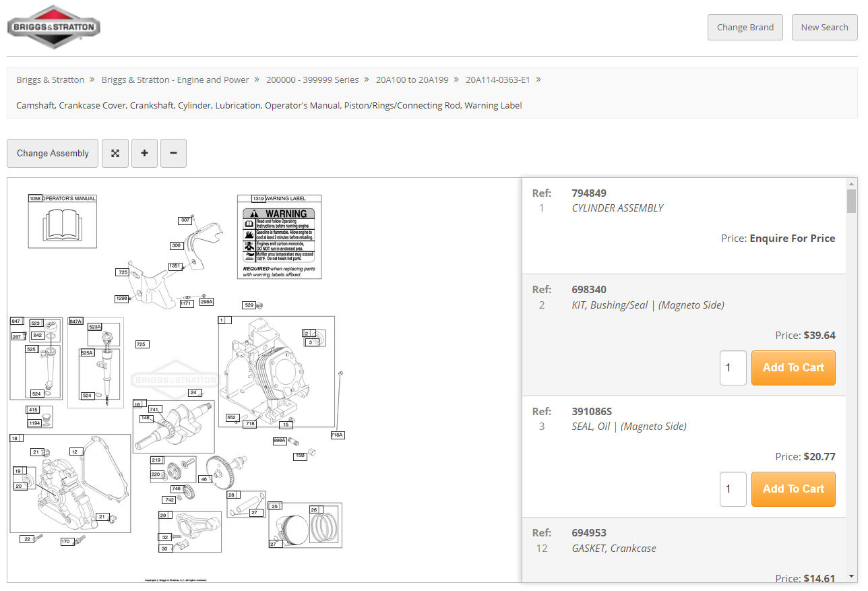Click reference label 415 in diagram
This screenshot has height=591, width=868.
pyautogui.click(x=32, y=410)
